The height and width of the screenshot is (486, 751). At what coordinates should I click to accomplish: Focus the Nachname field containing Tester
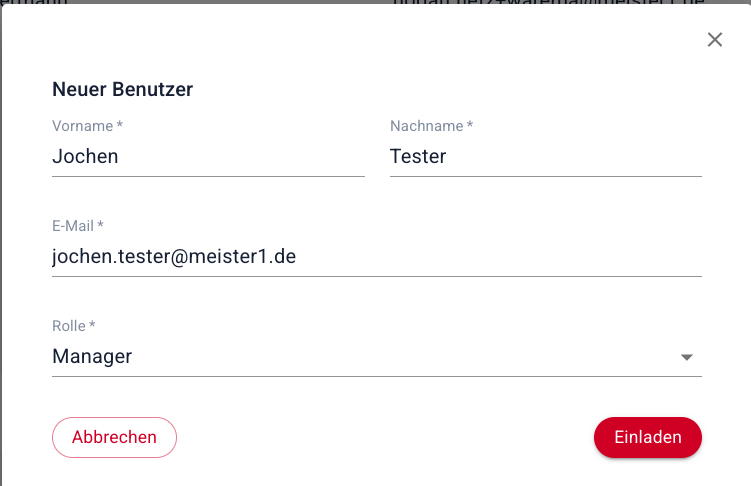pos(545,156)
